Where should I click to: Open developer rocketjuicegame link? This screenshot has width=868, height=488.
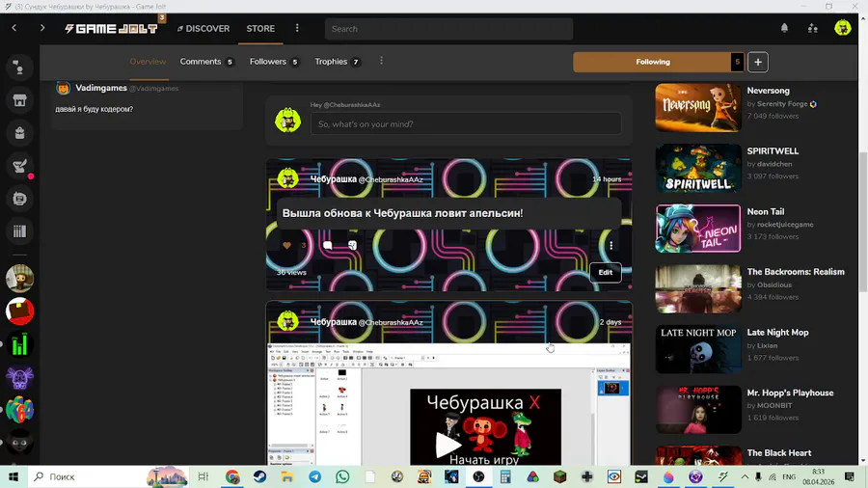[x=785, y=224]
